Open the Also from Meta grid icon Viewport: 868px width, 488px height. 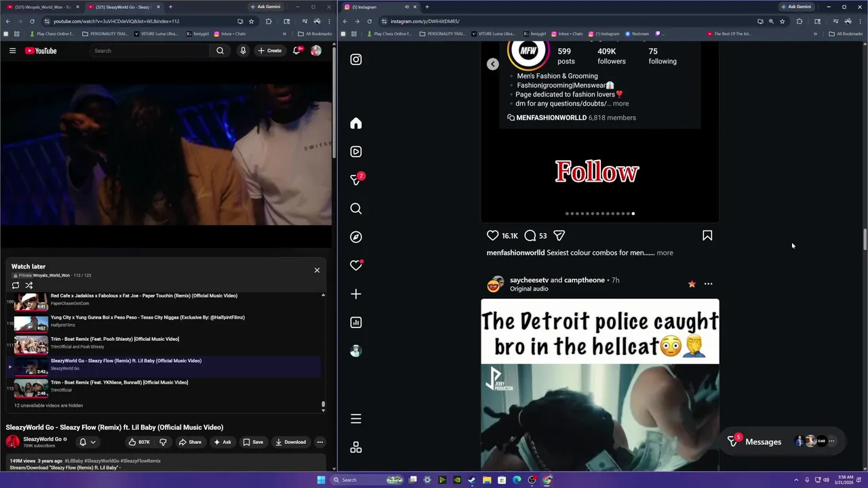click(356, 447)
